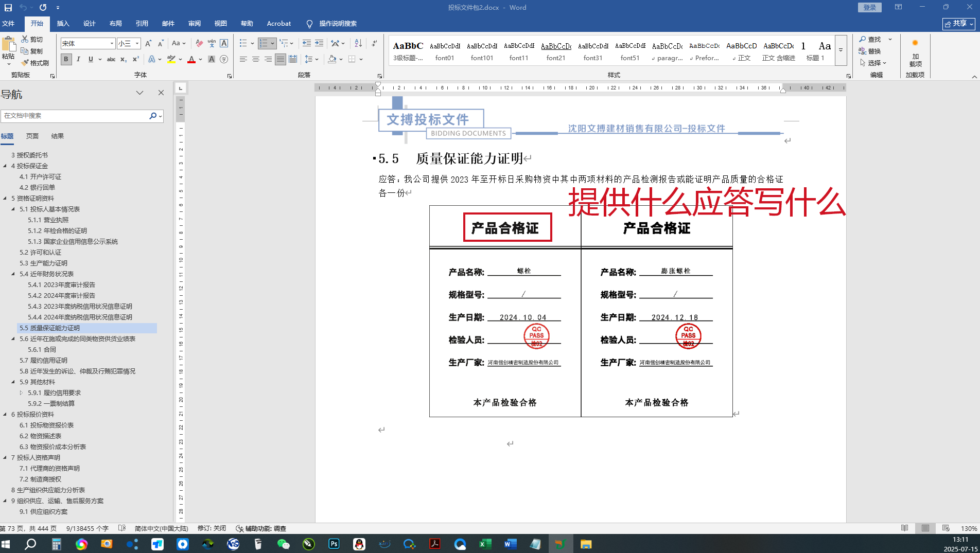Decrease the paragraph indent
980x553 pixels.
[x=307, y=44]
